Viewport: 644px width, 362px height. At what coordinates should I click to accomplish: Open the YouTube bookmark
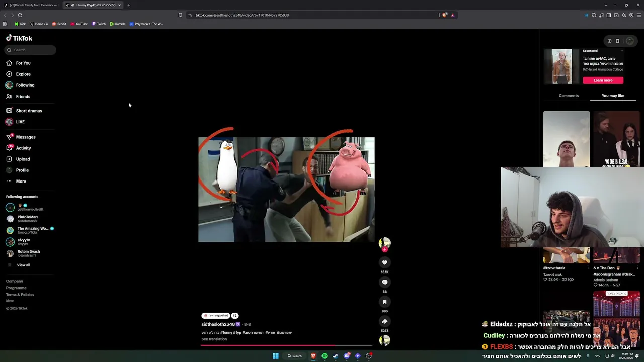point(79,24)
